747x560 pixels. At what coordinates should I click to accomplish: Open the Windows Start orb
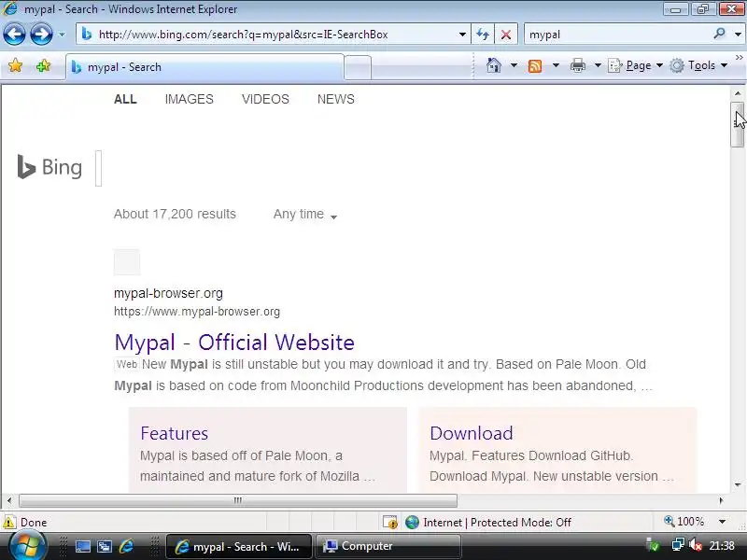coord(27,546)
